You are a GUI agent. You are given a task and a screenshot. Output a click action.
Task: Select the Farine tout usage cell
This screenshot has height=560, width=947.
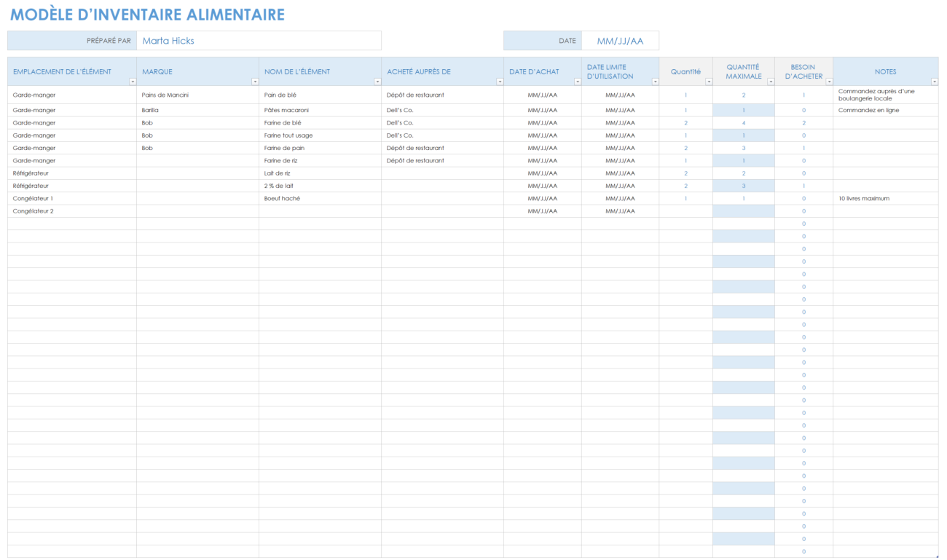tap(288, 135)
